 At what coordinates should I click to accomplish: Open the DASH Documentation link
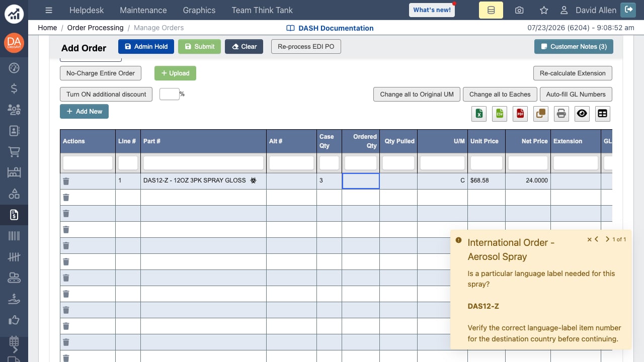click(x=330, y=28)
